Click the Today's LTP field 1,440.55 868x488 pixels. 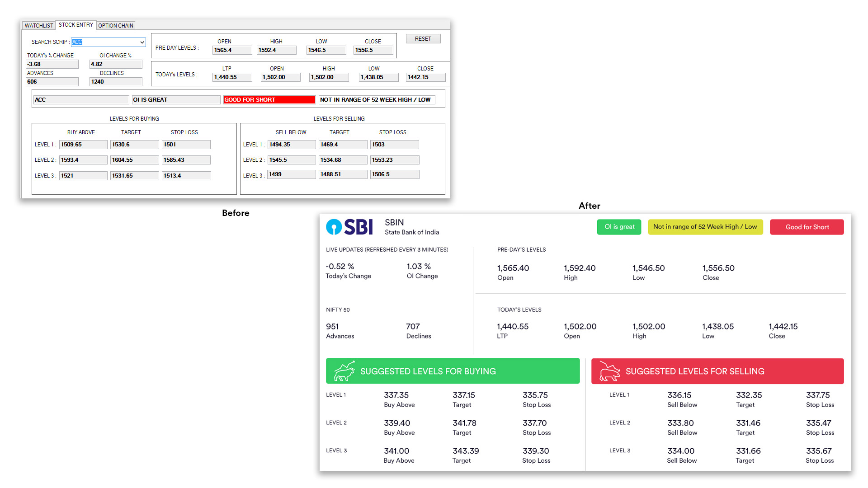[232, 77]
